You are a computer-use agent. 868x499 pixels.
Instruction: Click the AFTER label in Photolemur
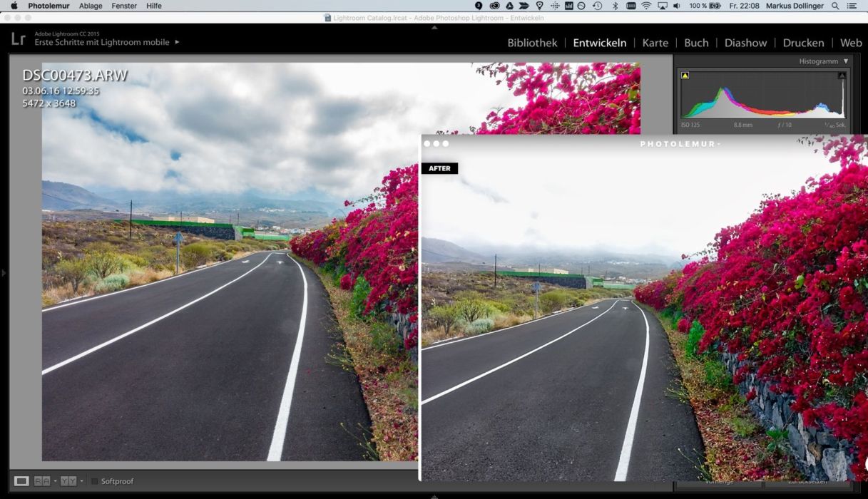[439, 168]
